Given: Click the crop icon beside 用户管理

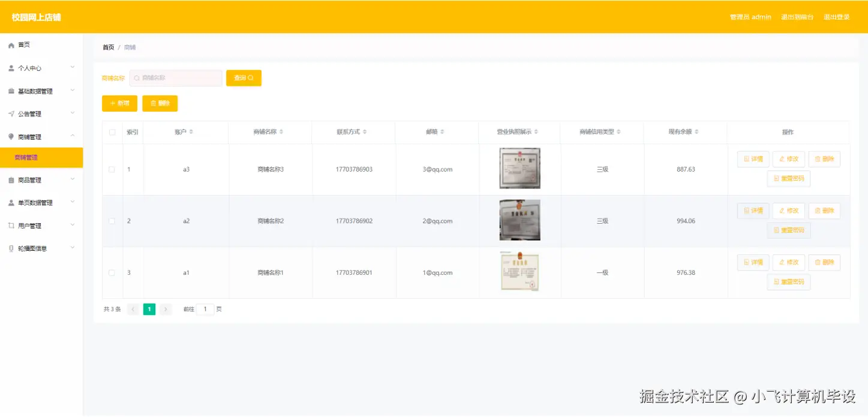Looking at the screenshot, I should click(11, 226).
